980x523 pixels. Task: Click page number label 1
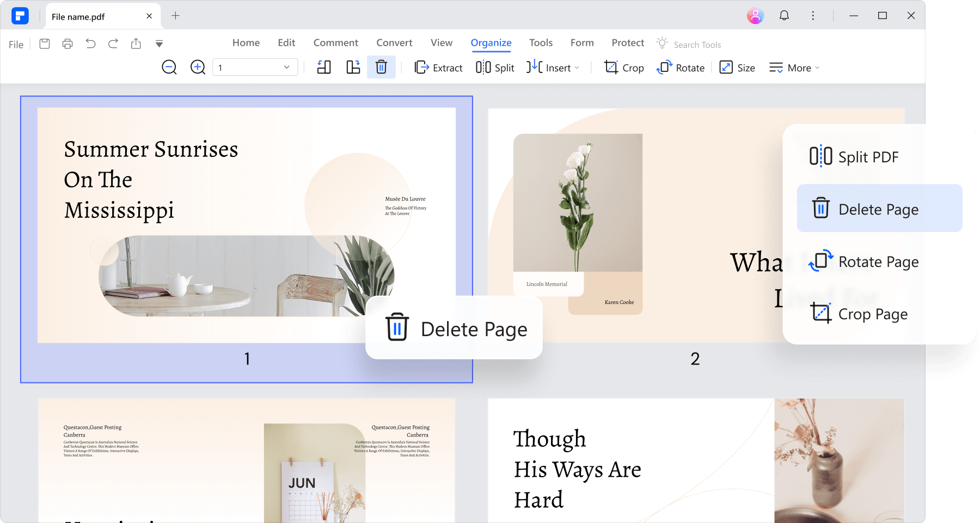click(247, 358)
